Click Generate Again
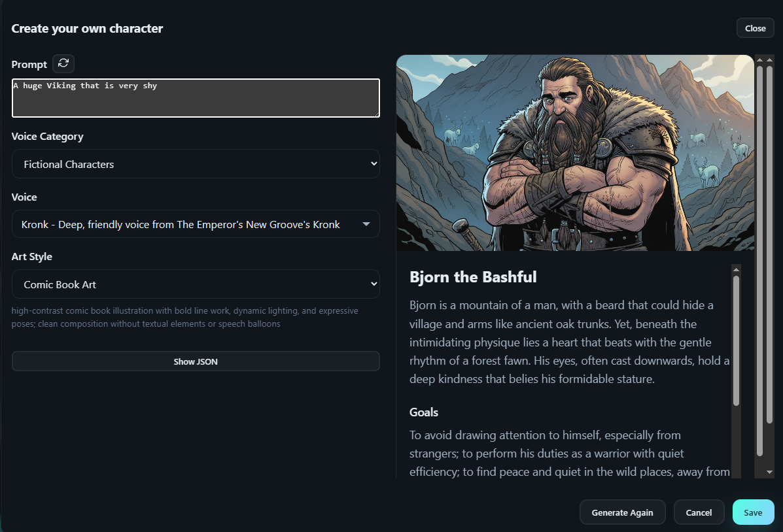 point(622,512)
